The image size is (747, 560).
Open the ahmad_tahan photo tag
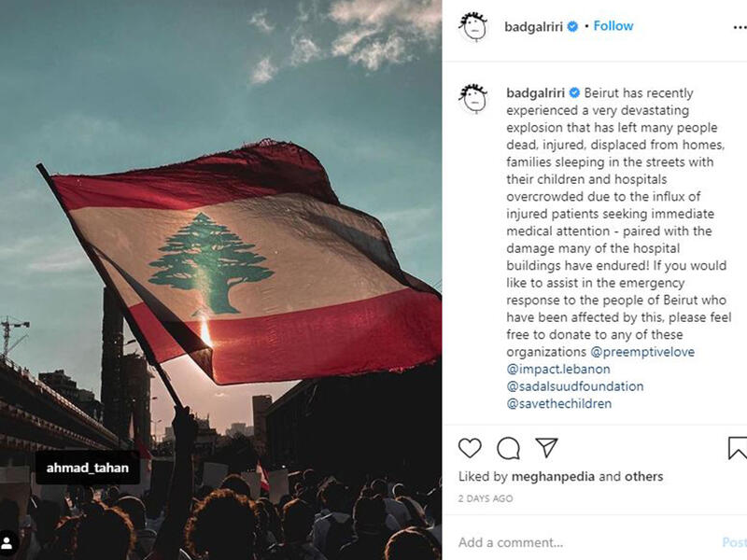87,467
